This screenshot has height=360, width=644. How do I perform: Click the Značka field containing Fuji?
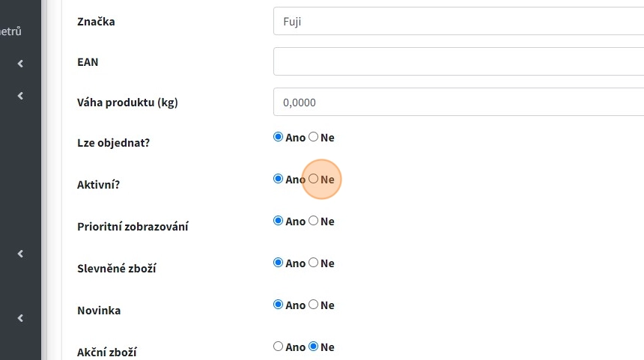point(458,21)
